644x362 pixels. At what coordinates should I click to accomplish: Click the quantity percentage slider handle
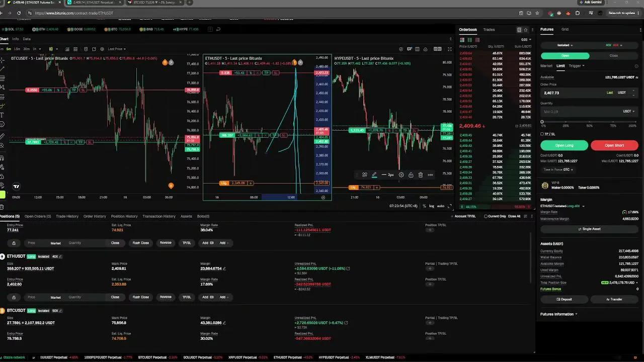click(542, 122)
